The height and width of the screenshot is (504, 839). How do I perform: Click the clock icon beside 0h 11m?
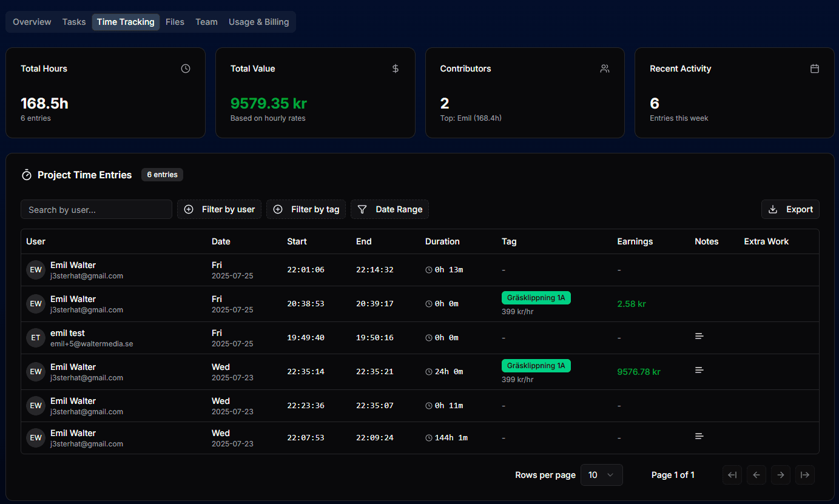coord(429,406)
